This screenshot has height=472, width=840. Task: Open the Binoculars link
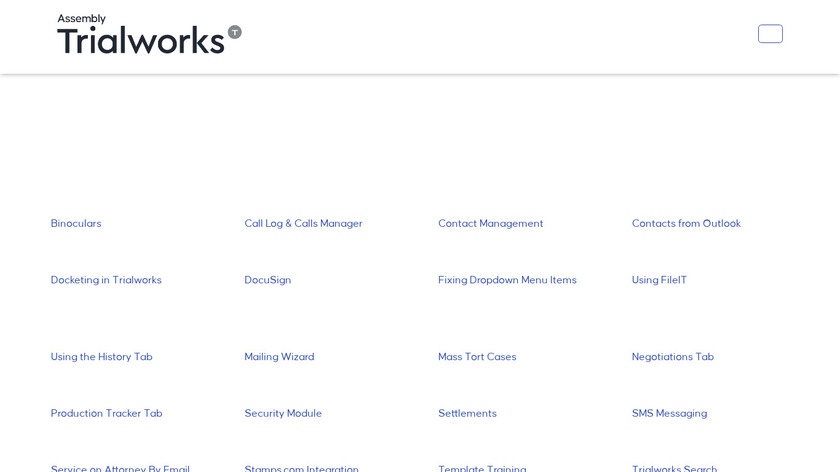click(x=76, y=224)
